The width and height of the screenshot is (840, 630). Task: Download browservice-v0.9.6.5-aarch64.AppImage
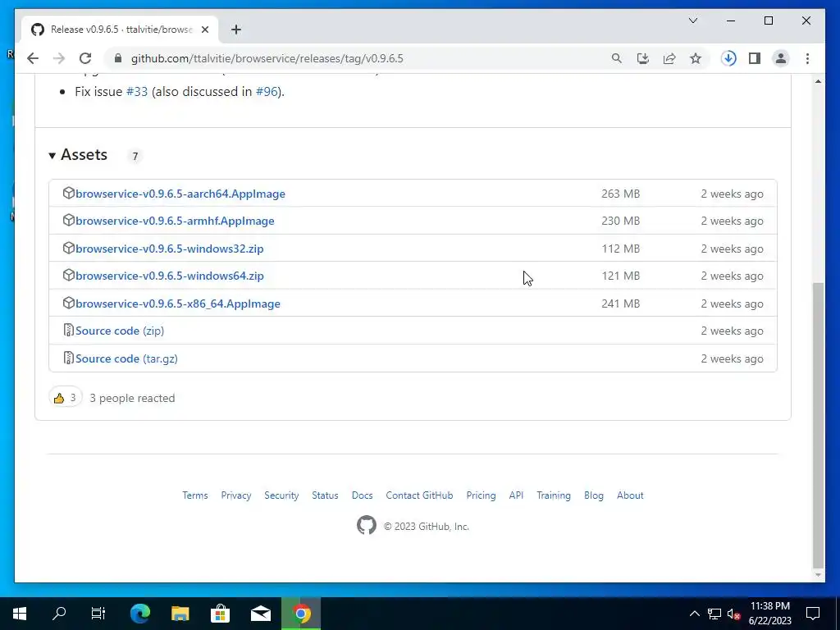click(180, 194)
